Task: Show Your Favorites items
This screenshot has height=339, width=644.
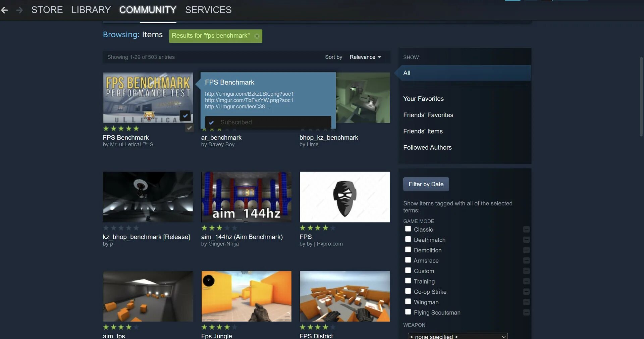Action: [x=423, y=99]
